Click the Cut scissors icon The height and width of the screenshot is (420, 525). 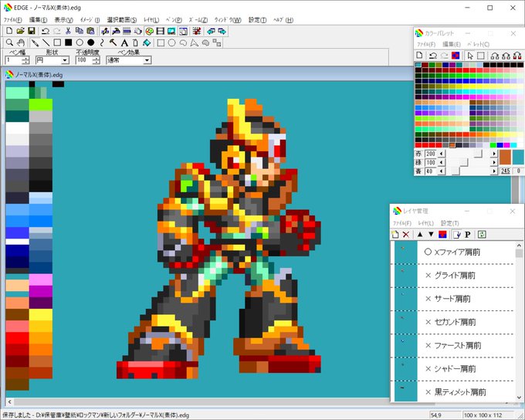[x=68, y=31]
